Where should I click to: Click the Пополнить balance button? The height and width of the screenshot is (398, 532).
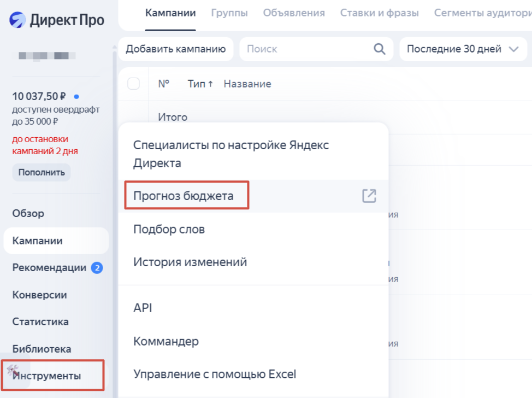pos(42,172)
